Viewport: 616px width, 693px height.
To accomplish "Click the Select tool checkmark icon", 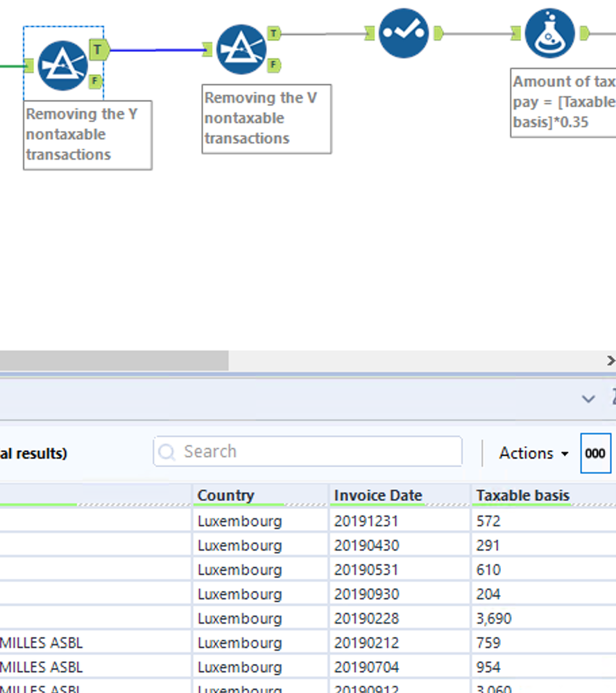I will click(404, 33).
